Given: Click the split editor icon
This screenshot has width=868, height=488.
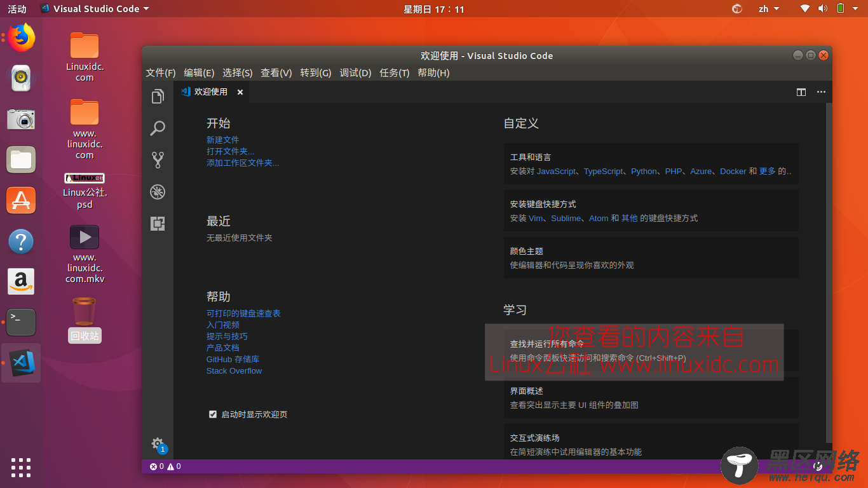Looking at the screenshot, I should [x=801, y=92].
